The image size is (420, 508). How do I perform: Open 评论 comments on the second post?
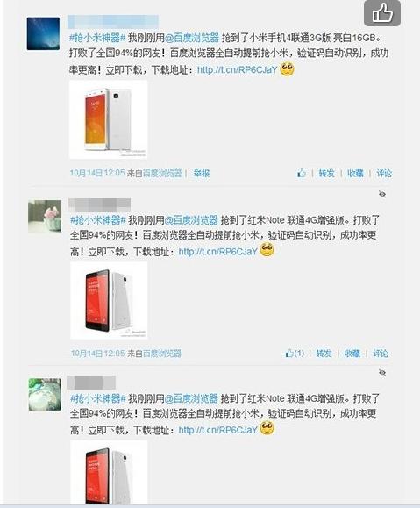(x=381, y=353)
